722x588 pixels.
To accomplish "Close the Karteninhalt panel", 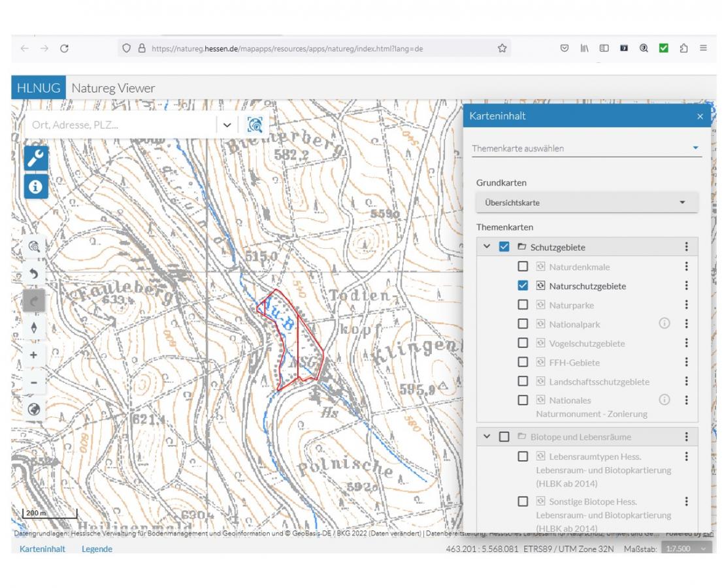I will [x=700, y=116].
